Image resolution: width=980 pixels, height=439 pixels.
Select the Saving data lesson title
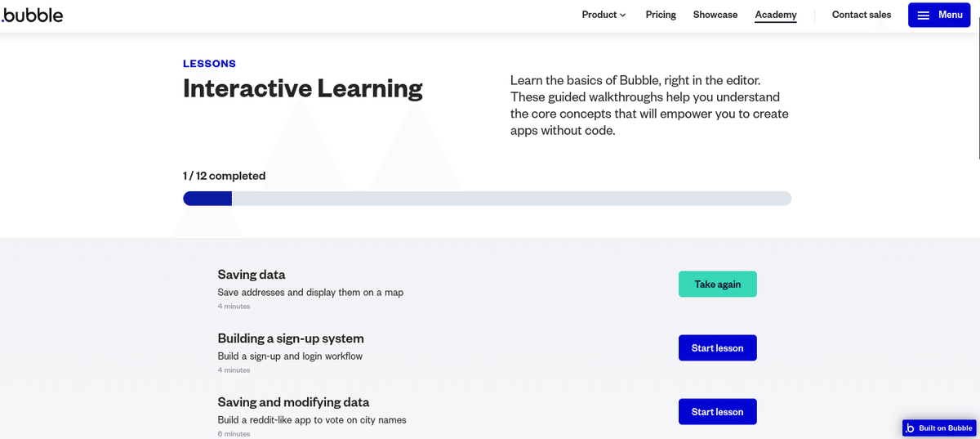click(x=252, y=275)
